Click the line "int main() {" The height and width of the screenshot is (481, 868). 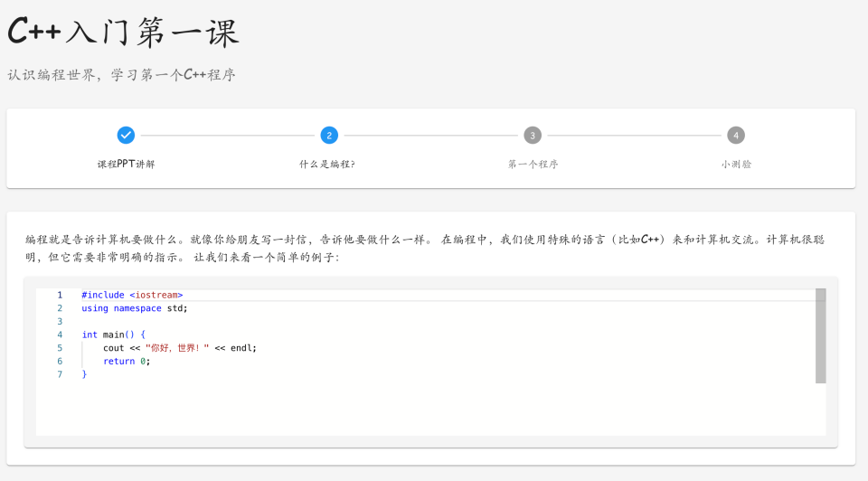point(114,335)
